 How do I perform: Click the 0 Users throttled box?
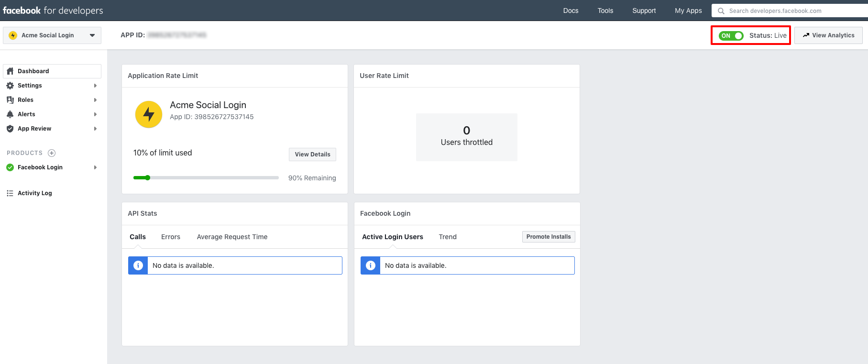pos(467,137)
